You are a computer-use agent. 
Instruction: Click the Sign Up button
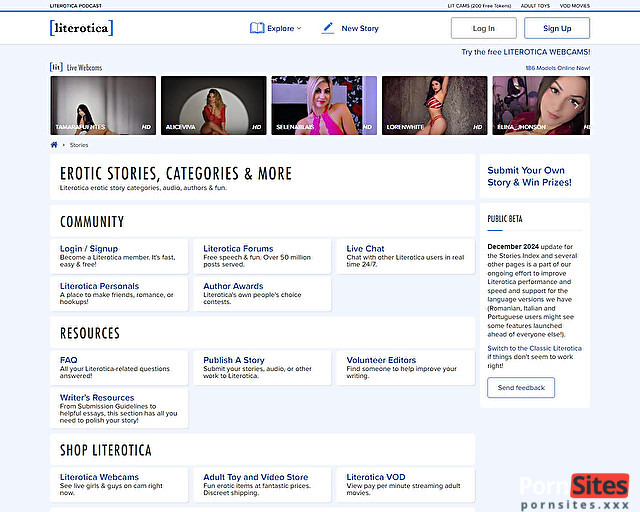pos(557,28)
